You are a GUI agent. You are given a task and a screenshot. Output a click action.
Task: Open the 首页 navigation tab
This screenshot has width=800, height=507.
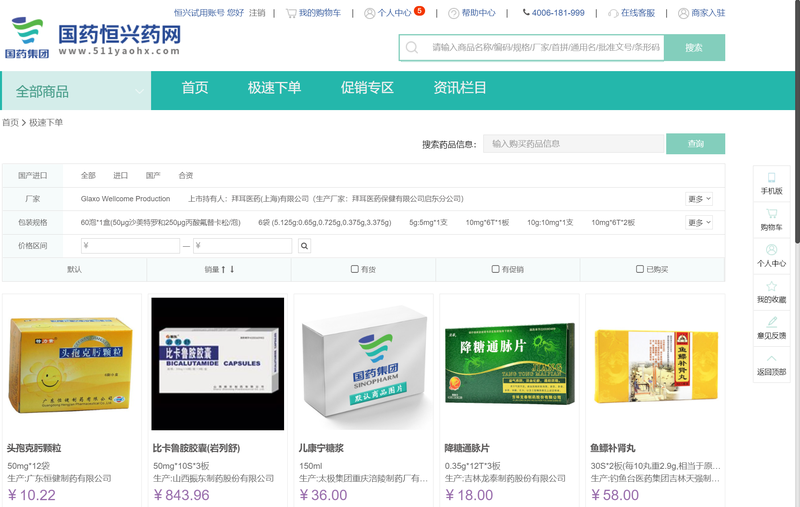tap(195, 88)
